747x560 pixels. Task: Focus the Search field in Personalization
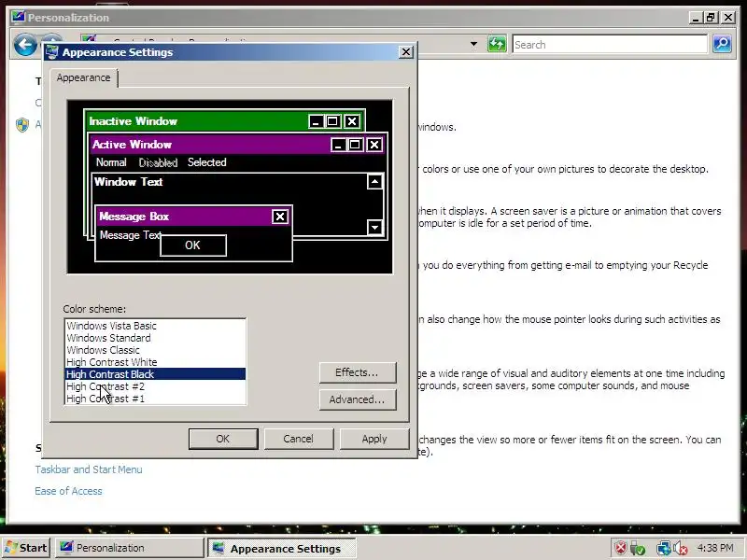pyautogui.click(x=610, y=44)
